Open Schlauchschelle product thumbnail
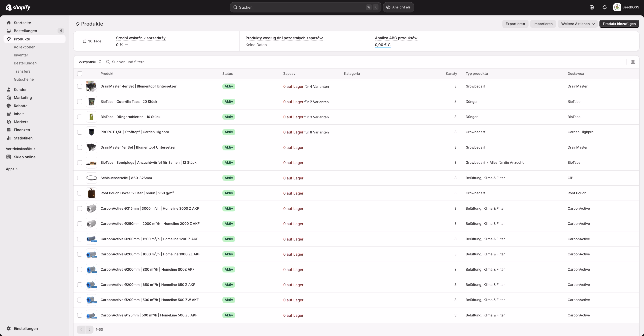The image size is (644, 336). pyautogui.click(x=91, y=178)
